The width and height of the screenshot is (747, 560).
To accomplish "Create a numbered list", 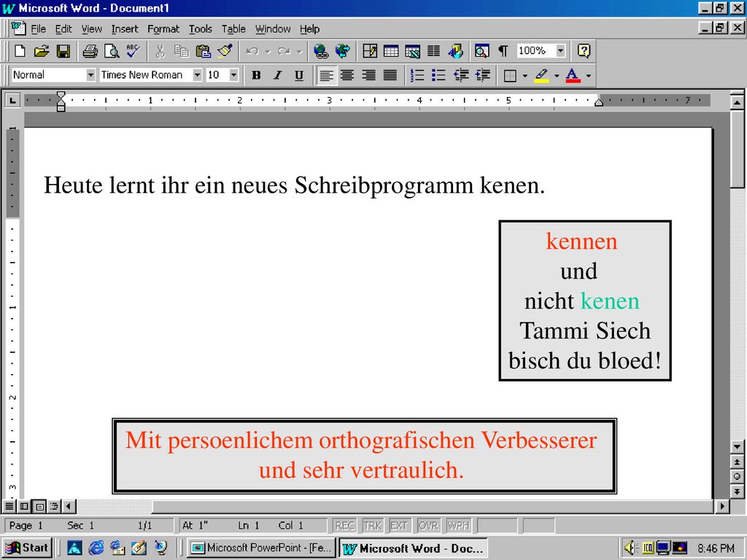I will click(x=417, y=75).
